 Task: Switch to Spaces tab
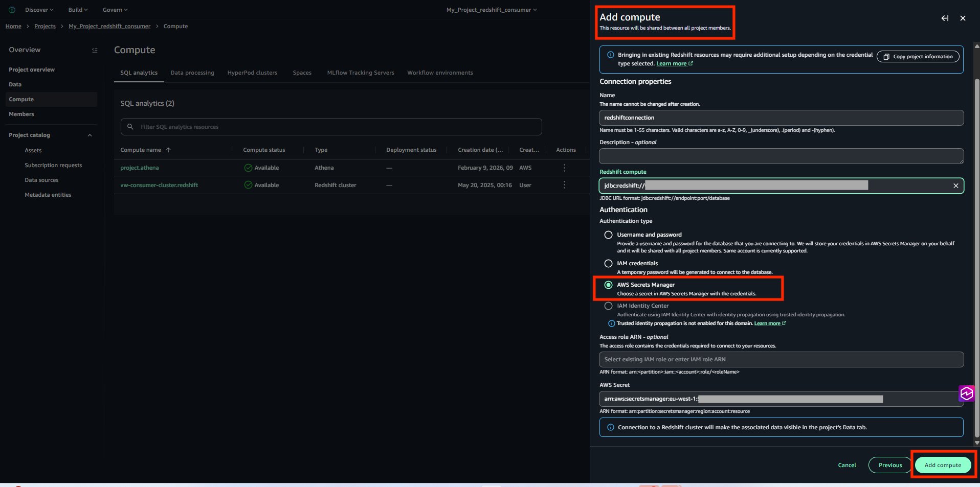[302, 73]
